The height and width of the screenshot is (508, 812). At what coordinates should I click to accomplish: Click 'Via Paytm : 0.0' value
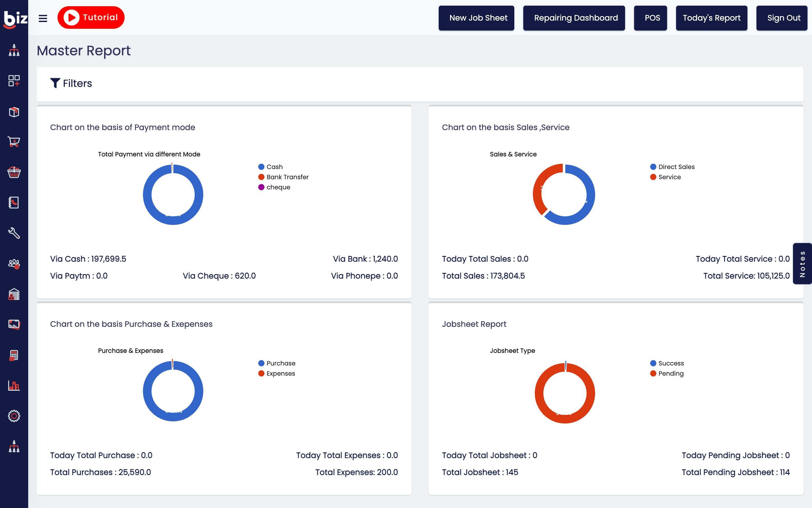pos(79,276)
